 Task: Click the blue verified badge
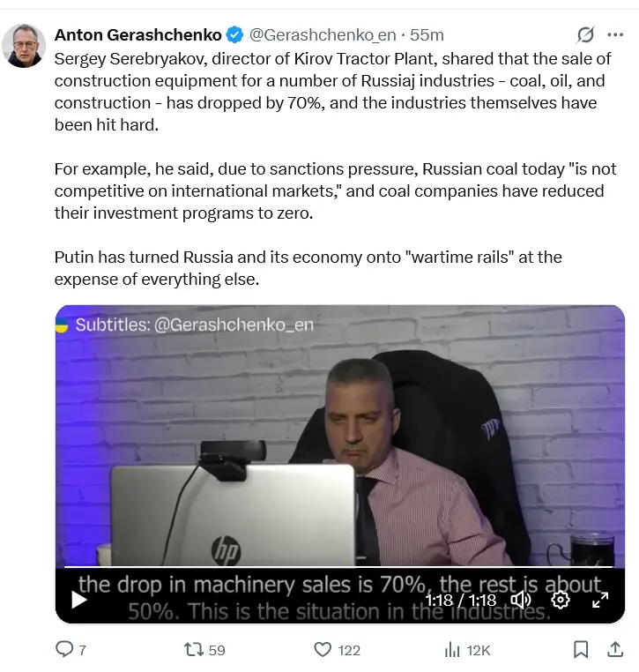pyautogui.click(x=234, y=34)
